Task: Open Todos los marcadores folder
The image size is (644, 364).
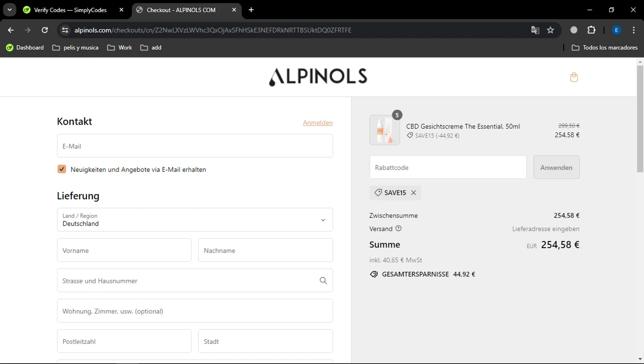Action: pos(605,48)
